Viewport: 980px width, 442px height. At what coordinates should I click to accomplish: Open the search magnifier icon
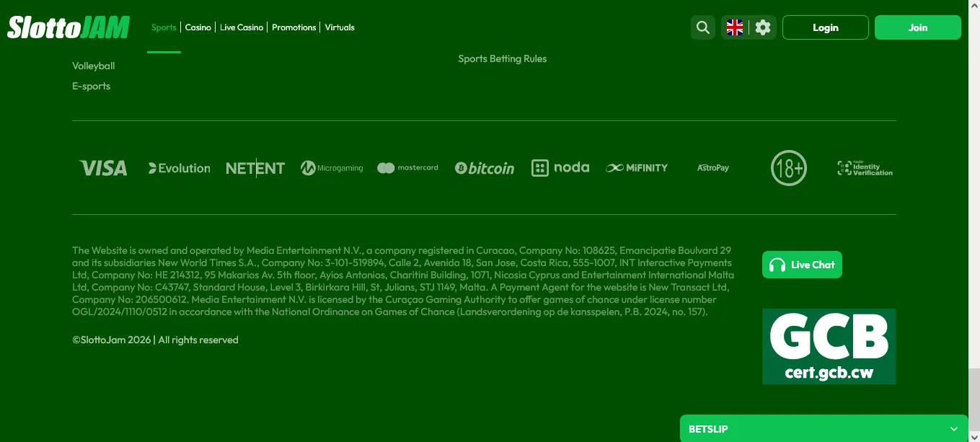(702, 27)
